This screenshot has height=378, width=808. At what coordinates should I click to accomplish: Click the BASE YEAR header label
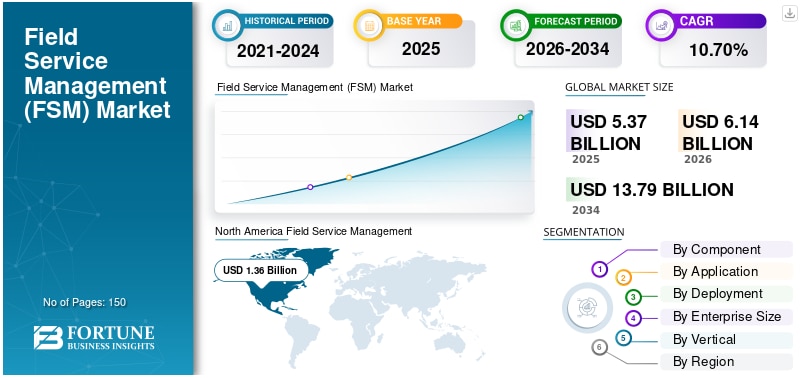[x=414, y=22]
